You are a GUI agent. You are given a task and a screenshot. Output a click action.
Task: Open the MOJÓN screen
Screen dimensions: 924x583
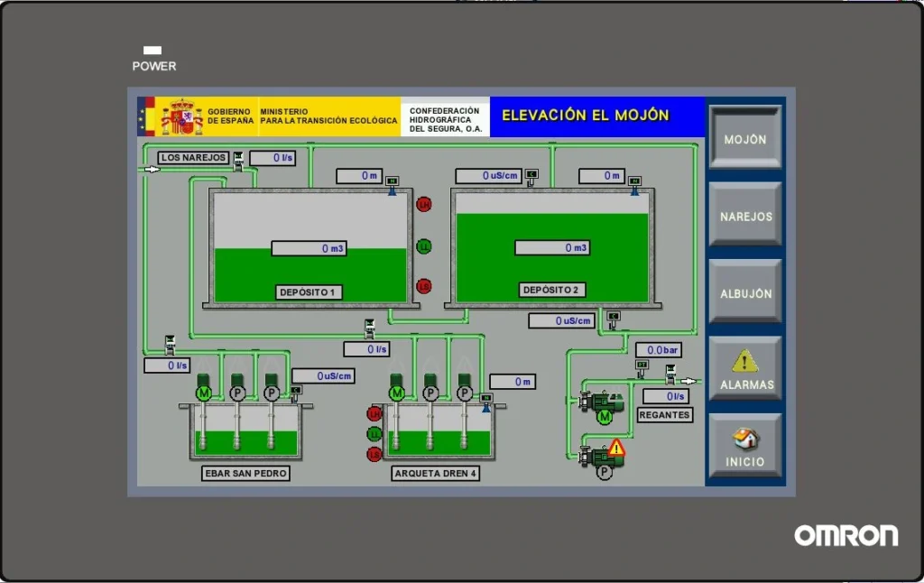(x=744, y=139)
